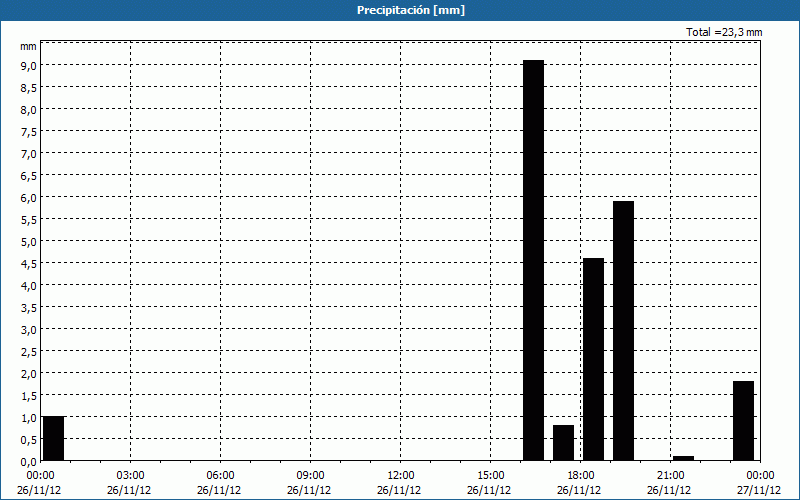Click the tiny bar just after 21:00

coord(684,458)
